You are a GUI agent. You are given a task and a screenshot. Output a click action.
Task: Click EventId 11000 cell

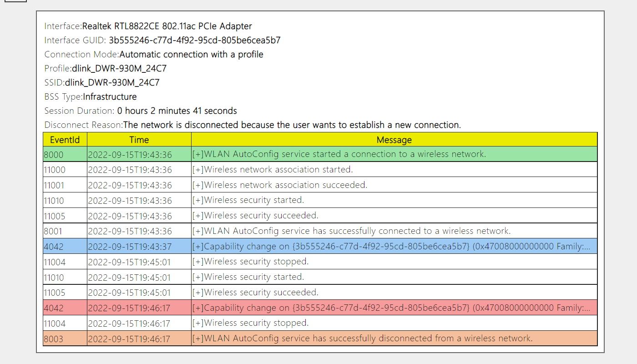pyautogui.click(x=65, y=170)
